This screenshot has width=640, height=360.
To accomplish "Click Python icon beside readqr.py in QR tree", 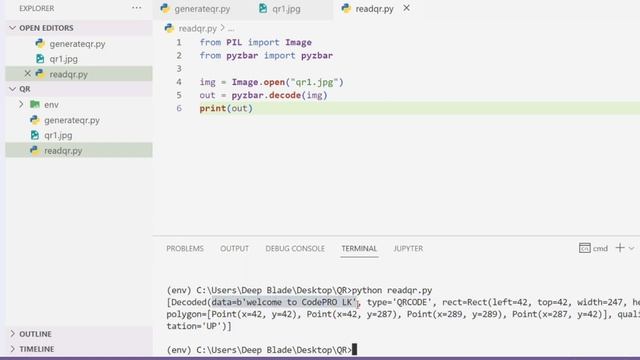I will [35, 150].
